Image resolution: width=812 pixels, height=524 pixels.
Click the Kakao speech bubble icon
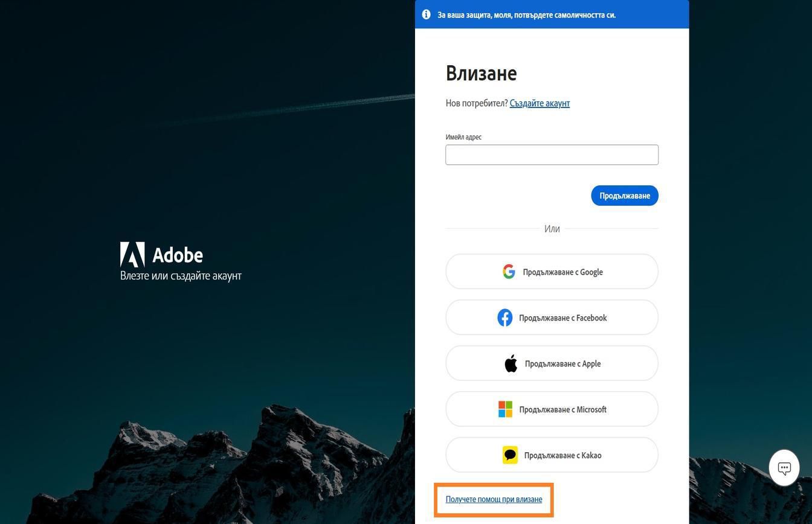coord(510,455)
